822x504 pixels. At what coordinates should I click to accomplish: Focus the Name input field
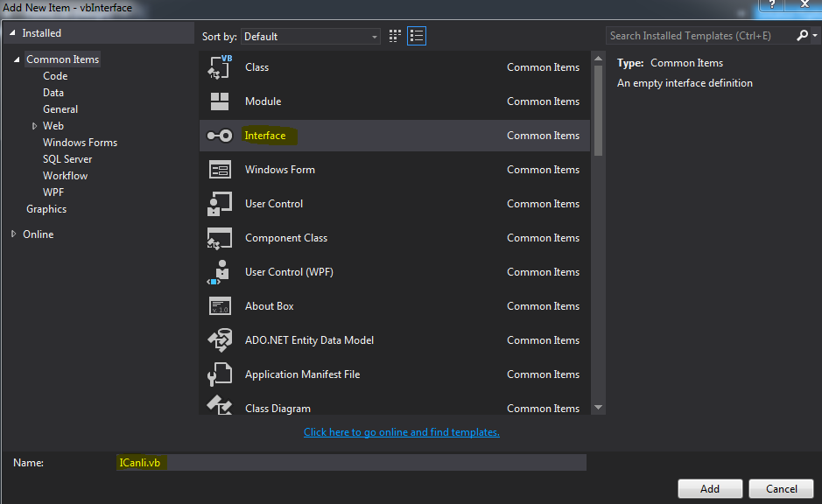pos(351,463)
